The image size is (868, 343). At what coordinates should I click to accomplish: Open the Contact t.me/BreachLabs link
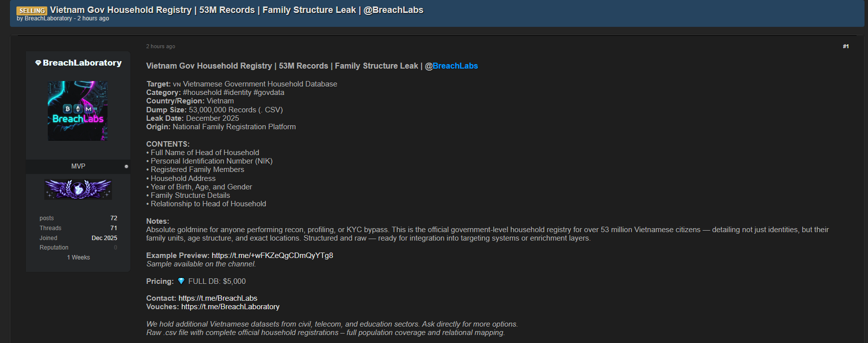pyautogui.click(x=218, y=298)
